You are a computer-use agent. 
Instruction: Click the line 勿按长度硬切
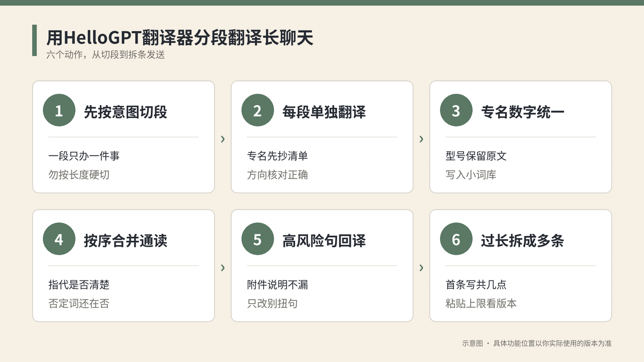pos(79,175)
